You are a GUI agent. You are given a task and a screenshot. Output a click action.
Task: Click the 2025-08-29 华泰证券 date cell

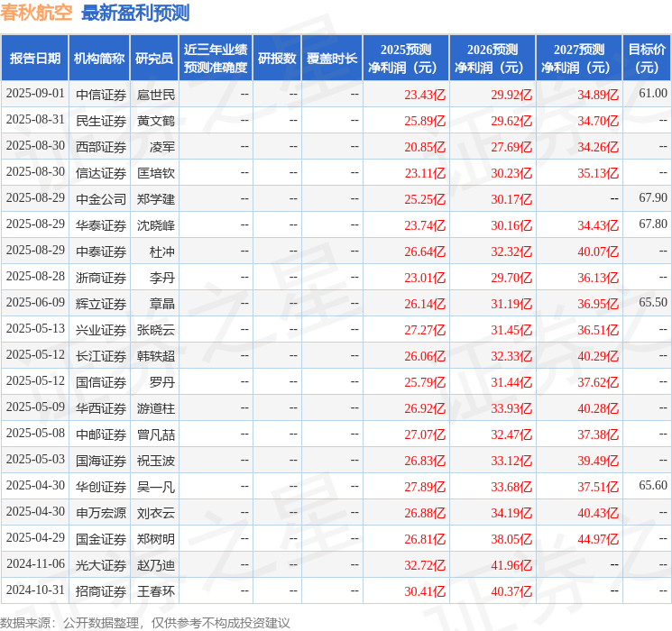coord(35,224)
